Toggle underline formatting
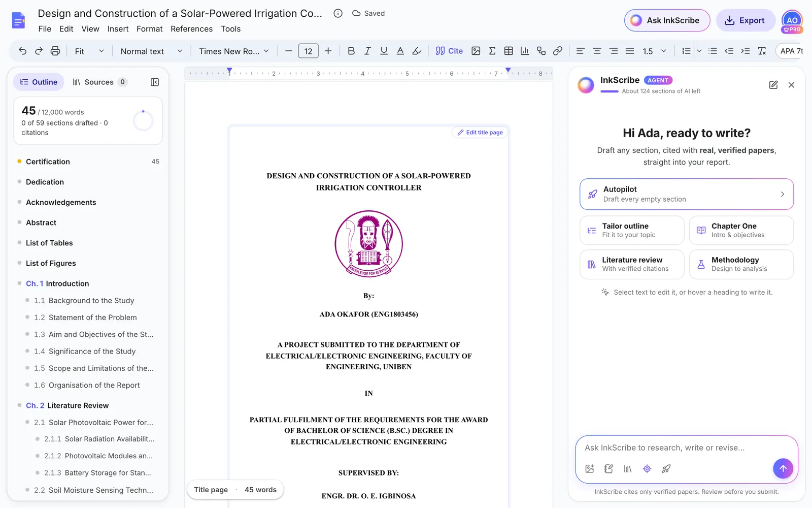Image resolution: width=812 pixels, height=508 pixels. click(384, 51)
